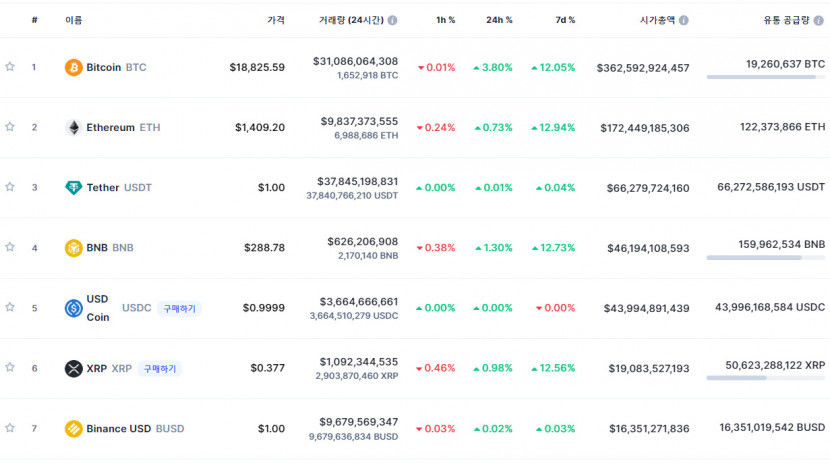This screenshot has height=464, width=830.
Task: Click the 구매하기 button for XRP
Action: point(160,369)
